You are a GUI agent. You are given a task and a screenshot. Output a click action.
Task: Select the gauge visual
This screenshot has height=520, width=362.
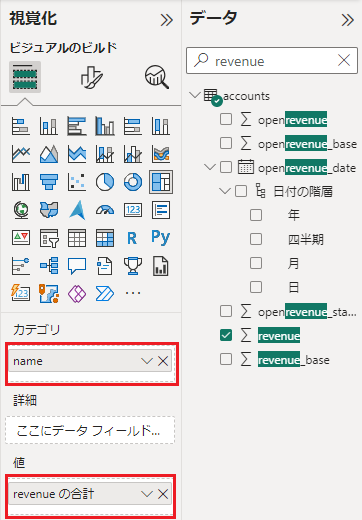(x=105, y=210)
